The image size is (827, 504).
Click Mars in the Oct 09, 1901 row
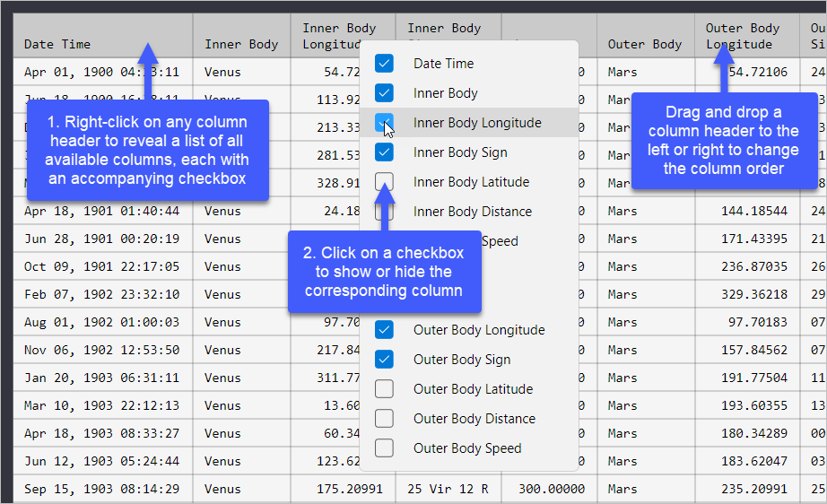coord(622,266)
